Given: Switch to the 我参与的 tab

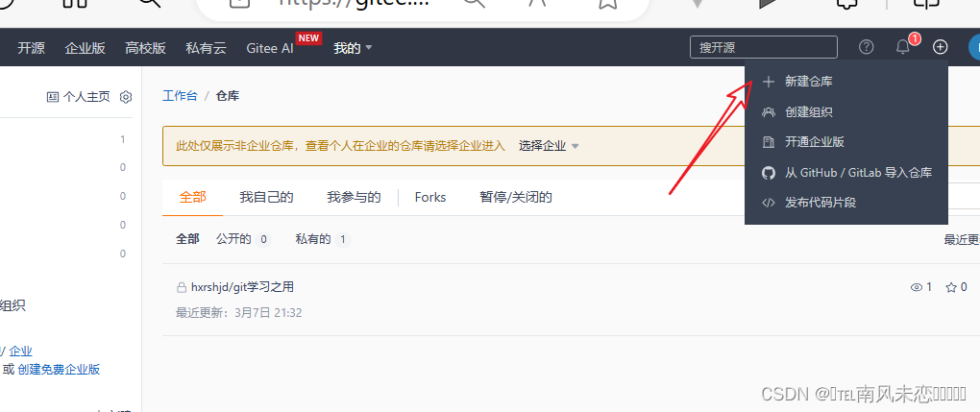Looking at the screenshot, I should click(x=354, y=198).
